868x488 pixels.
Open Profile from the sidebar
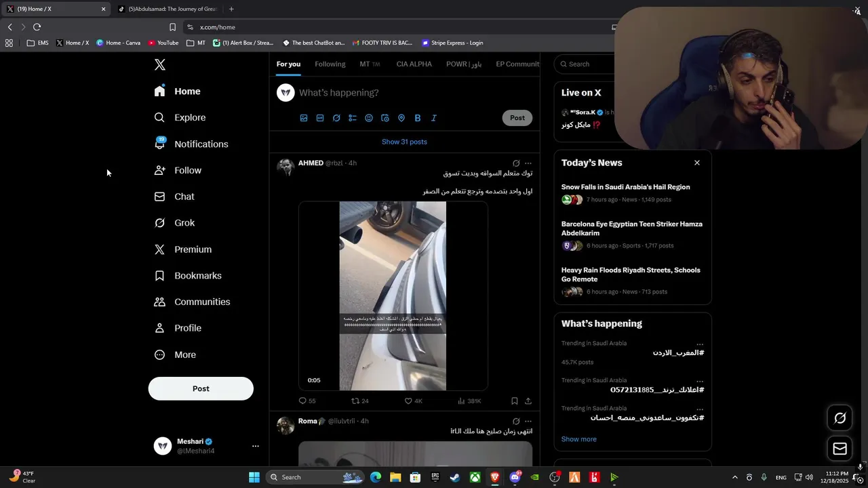tap(178, 328)
